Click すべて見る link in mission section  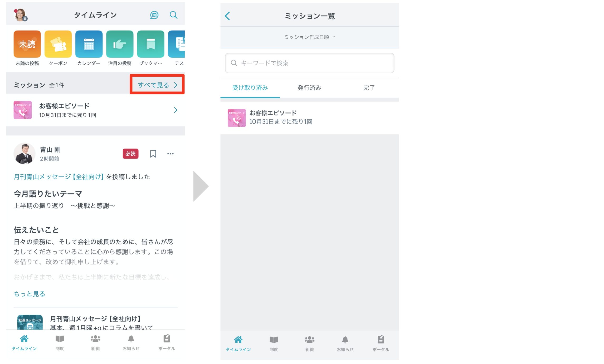[157, 85]
